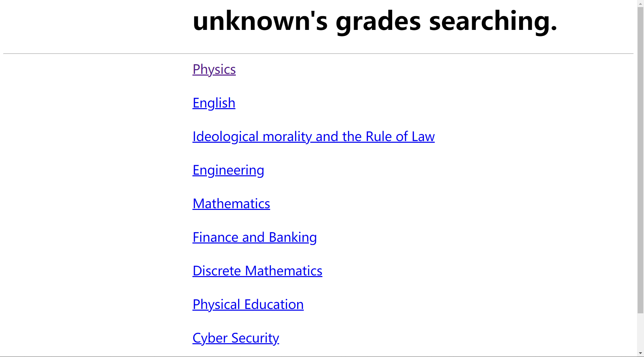644x357 pixels.
Task: Click the word "Security" in the Cyber link
Action: tap(255, 338)
